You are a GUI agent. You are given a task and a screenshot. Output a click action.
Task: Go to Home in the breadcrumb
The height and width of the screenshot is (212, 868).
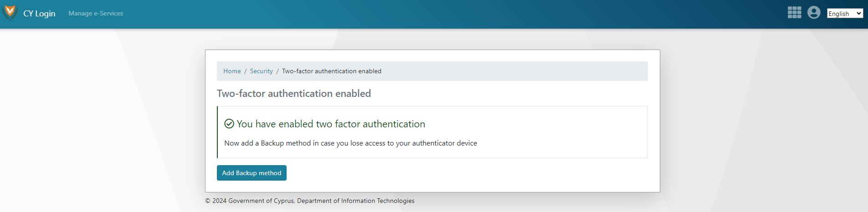[232, 71]
